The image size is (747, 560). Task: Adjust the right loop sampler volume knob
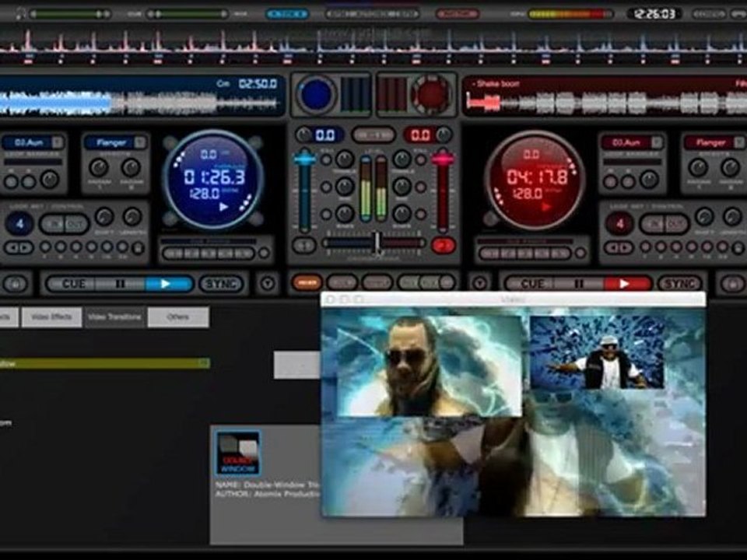coord(649,180)
